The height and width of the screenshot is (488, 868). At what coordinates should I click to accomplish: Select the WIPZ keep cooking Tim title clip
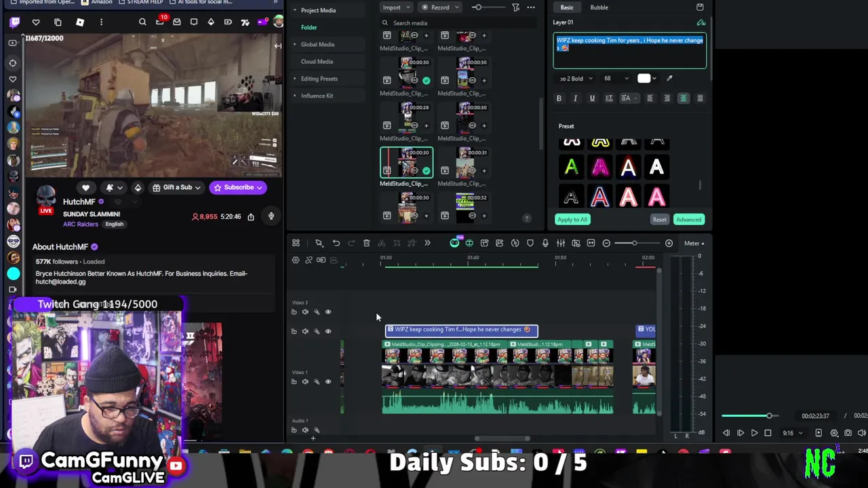[462, 330]
